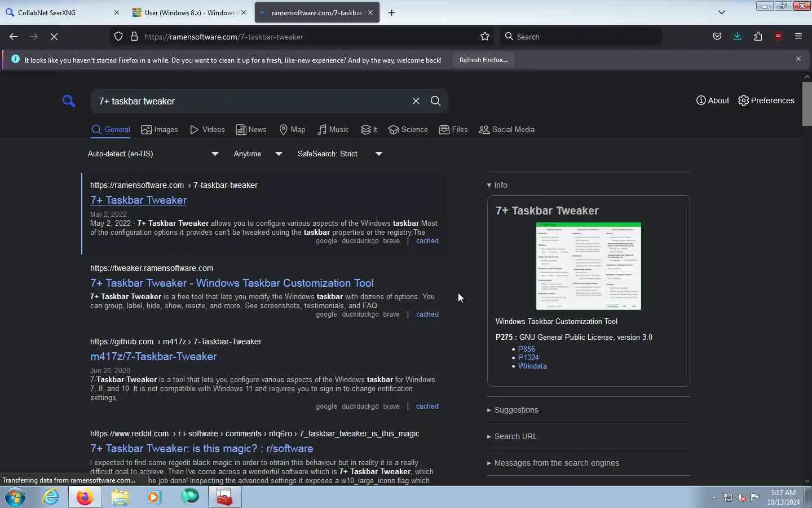Open cached link of ramensoftware.com result
The width and height of the screenshot is (812, 508).
pos(427,241)
